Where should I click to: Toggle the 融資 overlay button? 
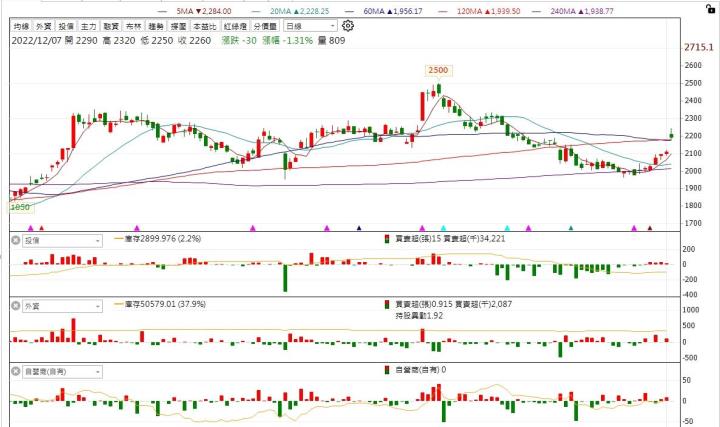[x=111, y=26]
